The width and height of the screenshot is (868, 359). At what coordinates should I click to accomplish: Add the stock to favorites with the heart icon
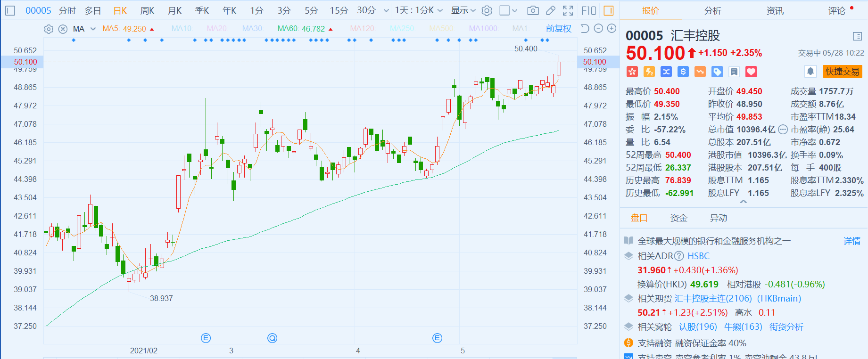point(751,72)
